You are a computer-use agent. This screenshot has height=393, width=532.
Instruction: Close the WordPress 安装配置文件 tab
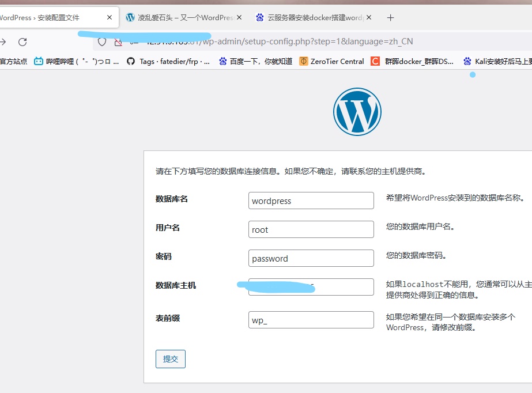click(110, 17)
